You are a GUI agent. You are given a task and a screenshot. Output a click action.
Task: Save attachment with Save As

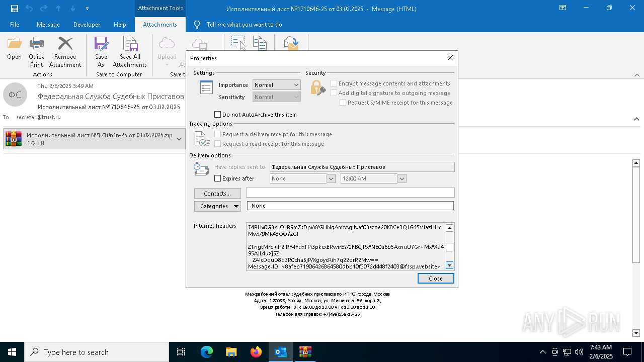click(x=101, y=52)
